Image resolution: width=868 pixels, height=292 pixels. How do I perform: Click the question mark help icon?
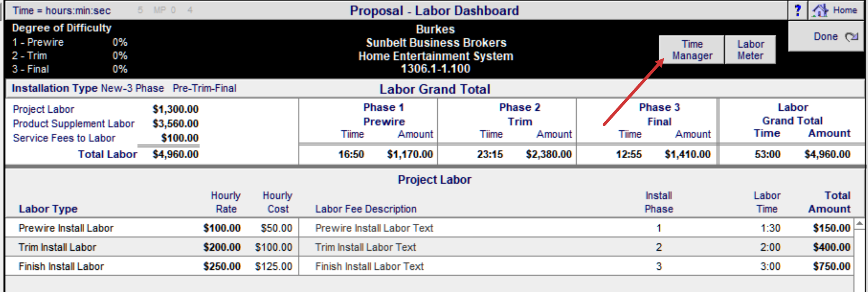[x=798, y=10]
